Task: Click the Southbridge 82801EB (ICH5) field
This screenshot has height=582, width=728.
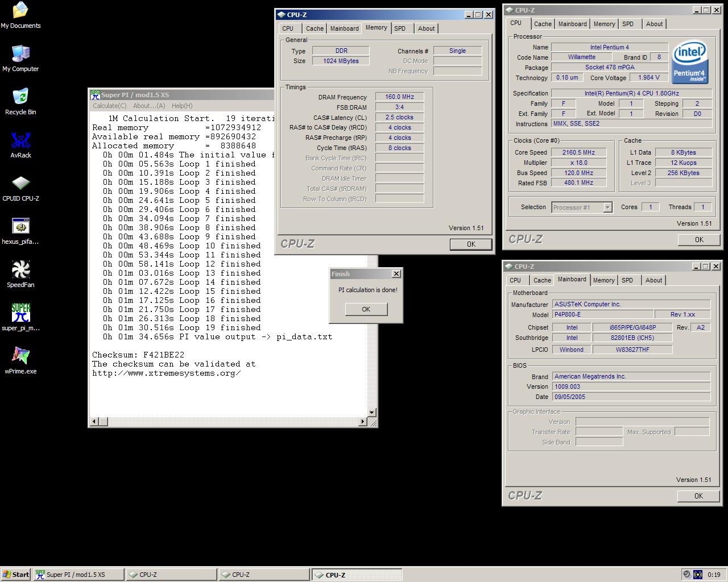Action: tap(632, 338)
